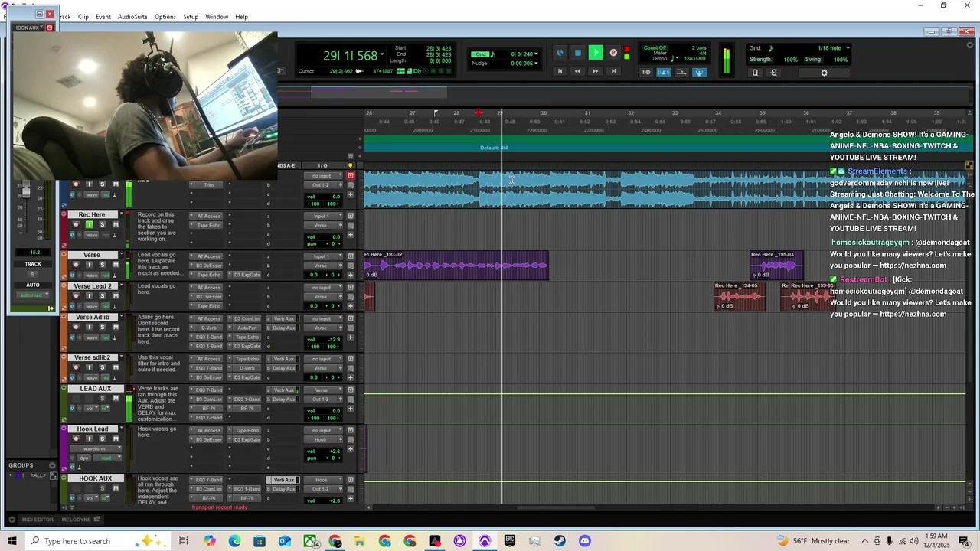Toggle the Online button left of Stop

(x=560, y=53)
